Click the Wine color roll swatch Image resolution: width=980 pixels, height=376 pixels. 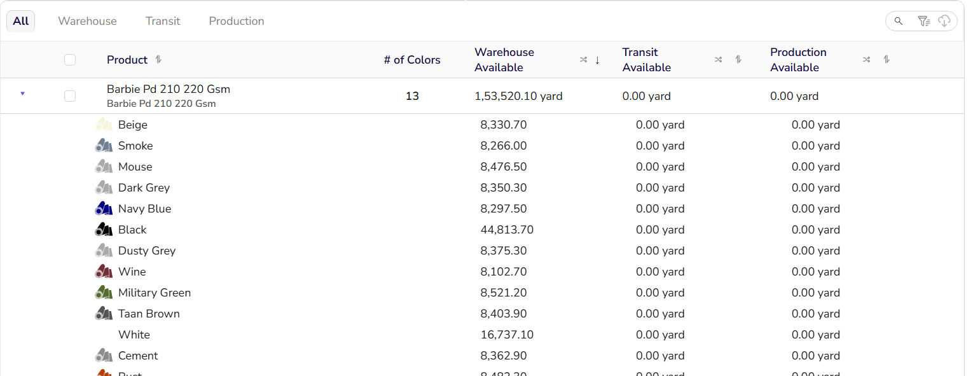(104, 272)
